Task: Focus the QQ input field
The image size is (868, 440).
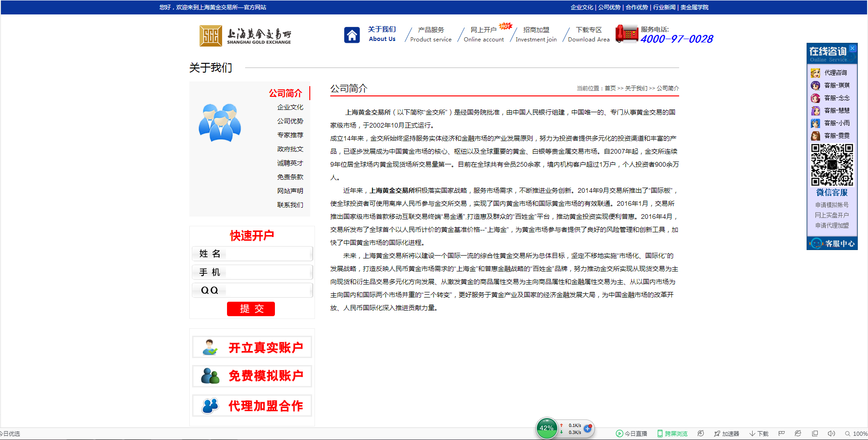Action: 252,291
